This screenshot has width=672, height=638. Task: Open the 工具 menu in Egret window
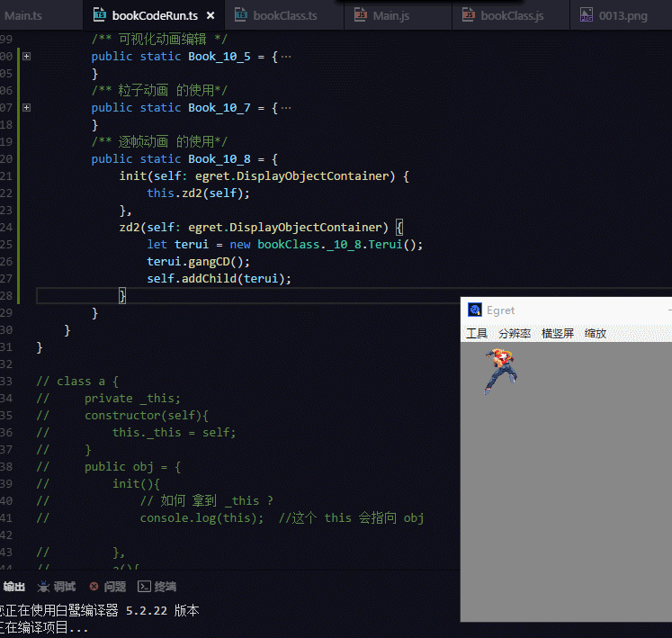(477, 333)
